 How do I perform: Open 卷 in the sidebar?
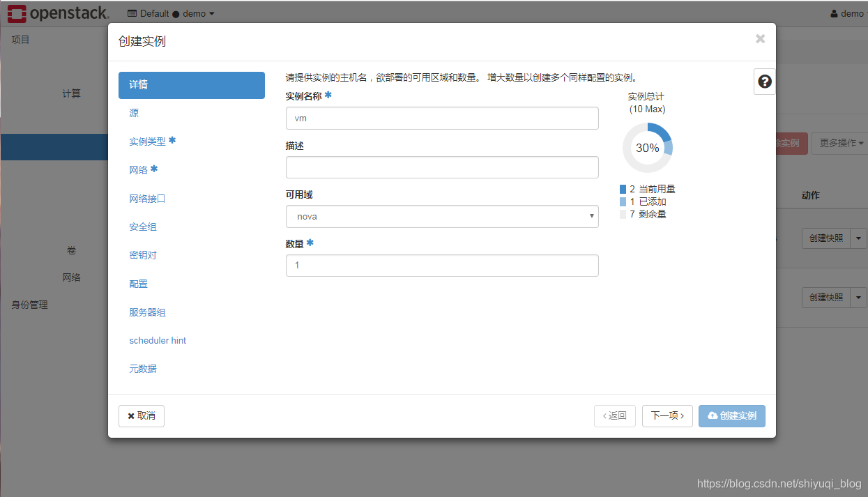tap(72, 250)
